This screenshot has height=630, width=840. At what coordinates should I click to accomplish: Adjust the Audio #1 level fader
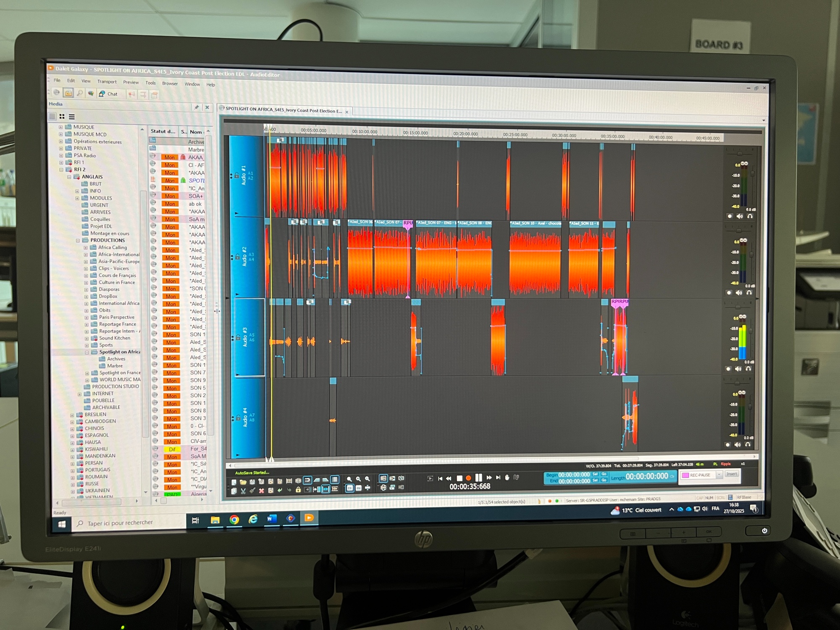[752, 173]
